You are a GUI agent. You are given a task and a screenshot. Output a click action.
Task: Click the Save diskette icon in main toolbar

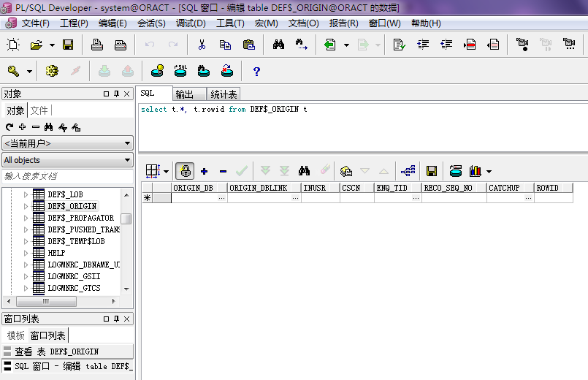click(x=68, y=45)
